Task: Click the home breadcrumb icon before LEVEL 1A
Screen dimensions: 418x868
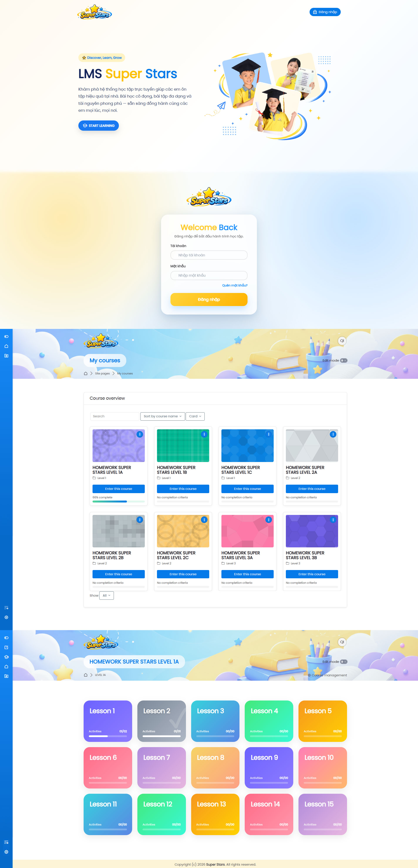Action: [86, 675]
